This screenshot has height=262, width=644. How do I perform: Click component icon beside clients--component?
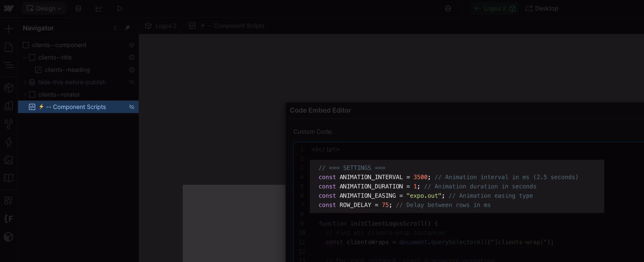(x=132, y=45)
